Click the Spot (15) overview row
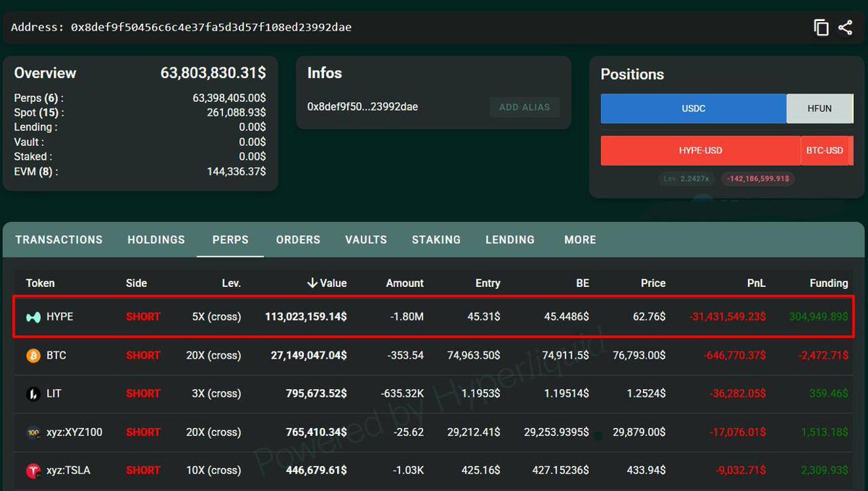 pyautogui.click(x=140, y=113)
